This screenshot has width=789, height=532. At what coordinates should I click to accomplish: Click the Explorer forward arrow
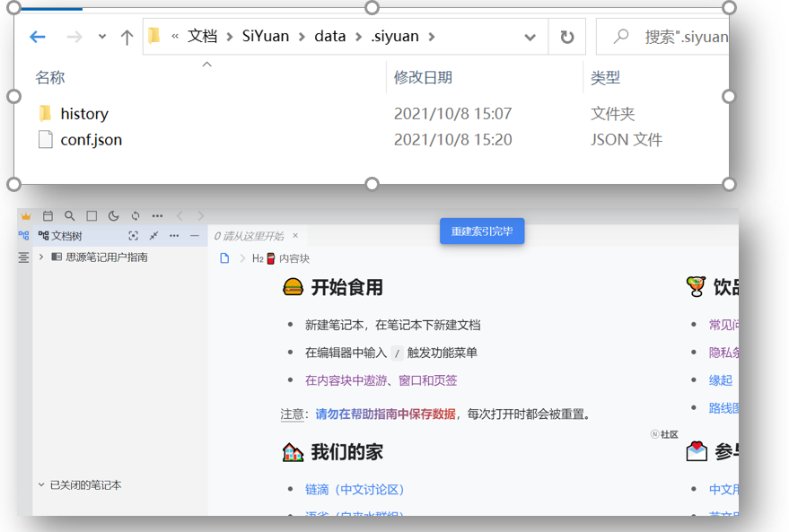[75, 37]
